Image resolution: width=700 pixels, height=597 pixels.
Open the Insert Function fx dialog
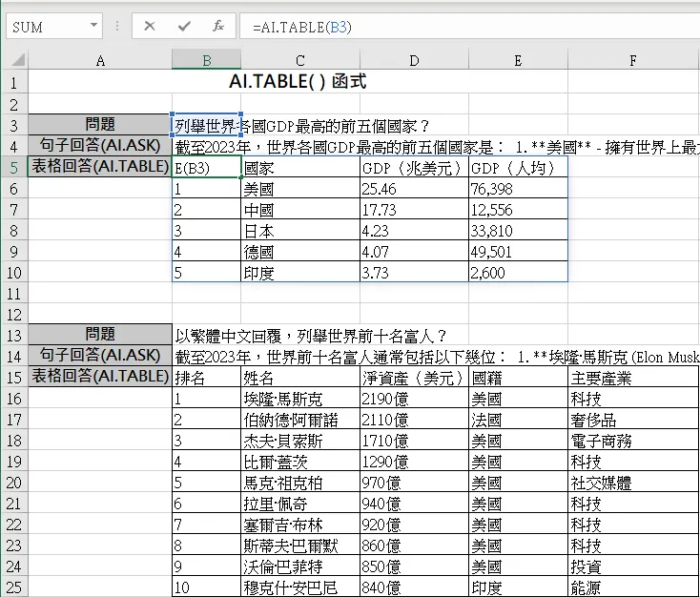click(x=217, y=27)
